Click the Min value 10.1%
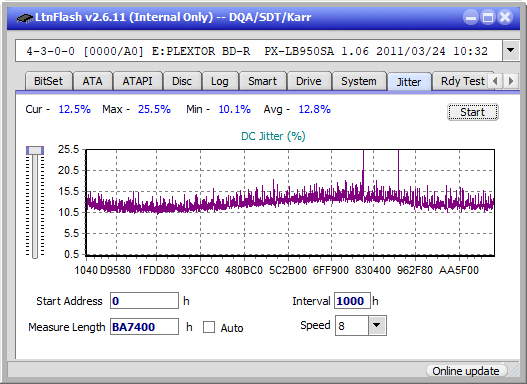The width and height of the screenshot is (527, 384). (235, 109)
